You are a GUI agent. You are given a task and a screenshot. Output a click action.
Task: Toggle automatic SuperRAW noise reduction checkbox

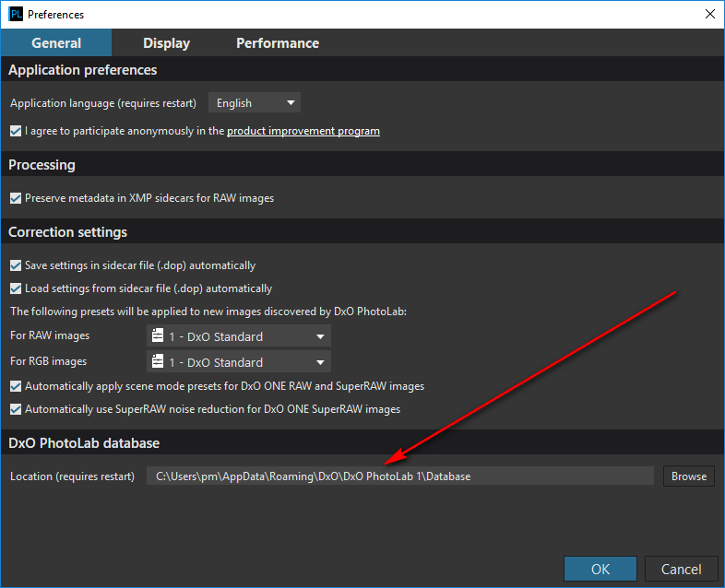pyautogui.click(x=16, y=409)
